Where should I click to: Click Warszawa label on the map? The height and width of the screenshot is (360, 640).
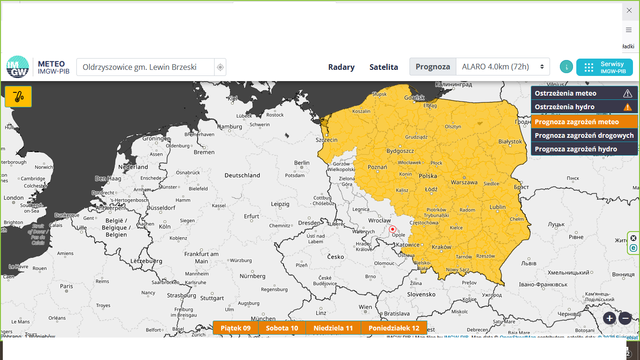464,182
